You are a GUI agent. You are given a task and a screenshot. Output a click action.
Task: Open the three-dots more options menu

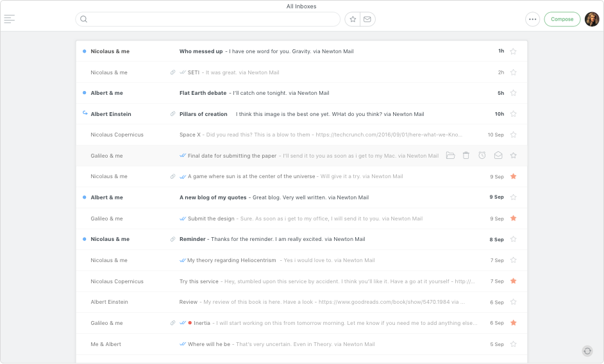point(532,19)
